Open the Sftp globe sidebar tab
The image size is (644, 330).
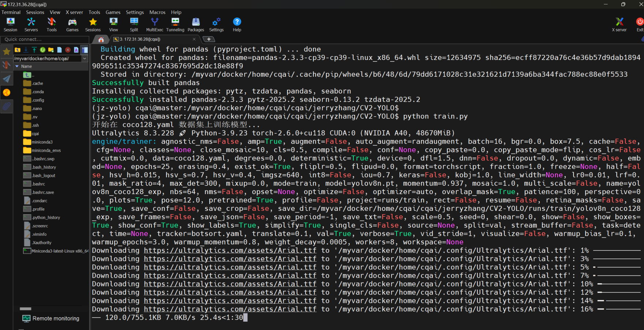[7, 92]
